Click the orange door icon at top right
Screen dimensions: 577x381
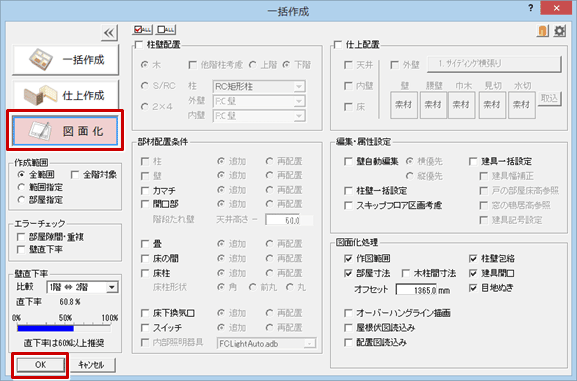point(542,31)
